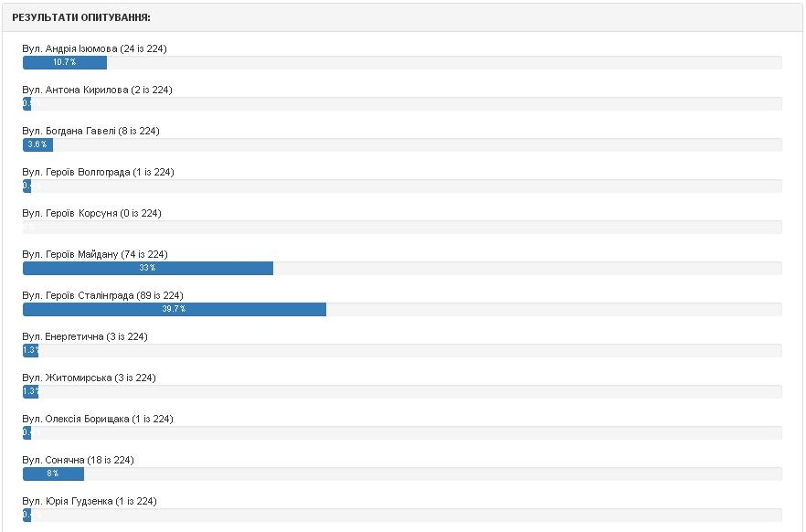This screenshot has width=806, height=532.
Task: Select the 'Вул. Богдана Гавелі' label
Action: pos(90,131)
